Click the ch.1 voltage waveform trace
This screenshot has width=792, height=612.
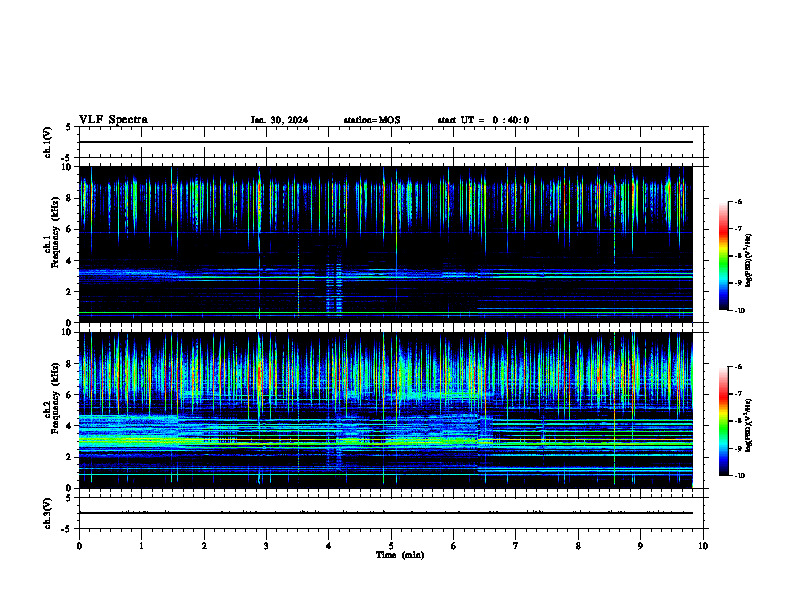click(385, 142)
